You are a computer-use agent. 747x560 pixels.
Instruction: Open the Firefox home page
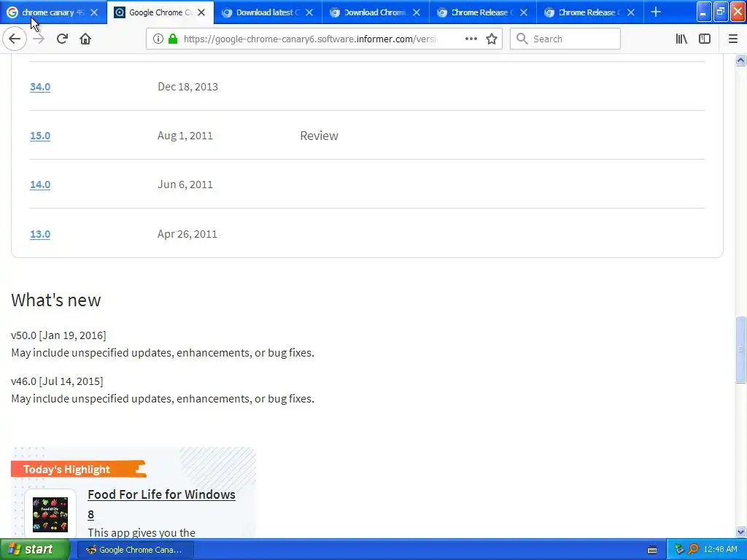tap(85, 39)
